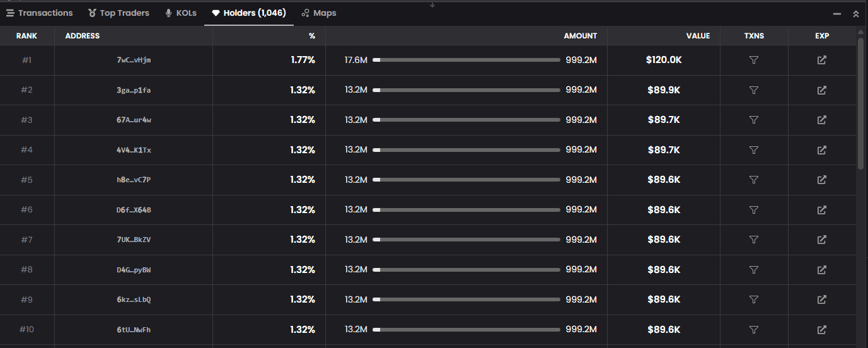
Task: Click the % column header
Action: pos(312,36)
